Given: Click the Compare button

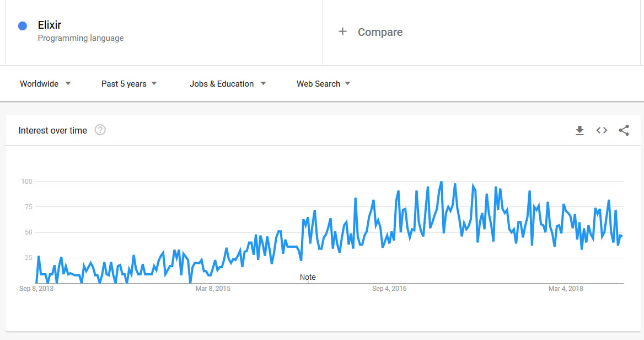Looking at the screenshot, I should pyautogui.click(x=380, y=32).
